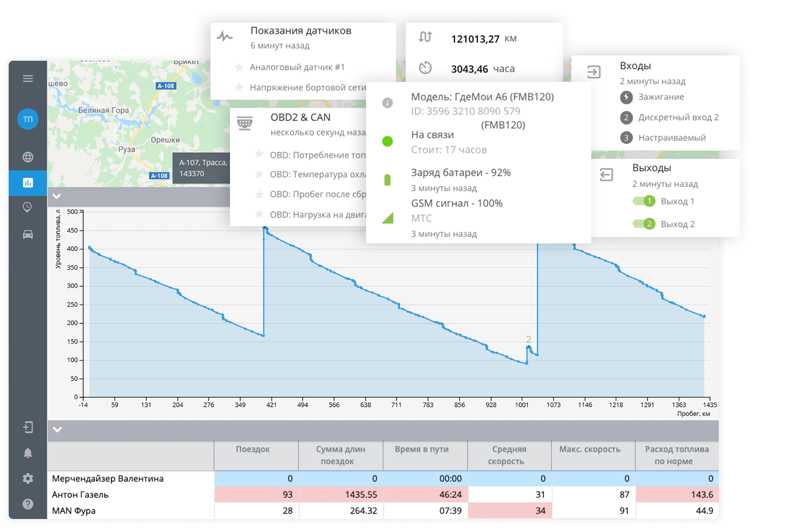792x532 pixels.
Task: Open the vehicles car icon in sidebar
Action: (x=28, y=234)
